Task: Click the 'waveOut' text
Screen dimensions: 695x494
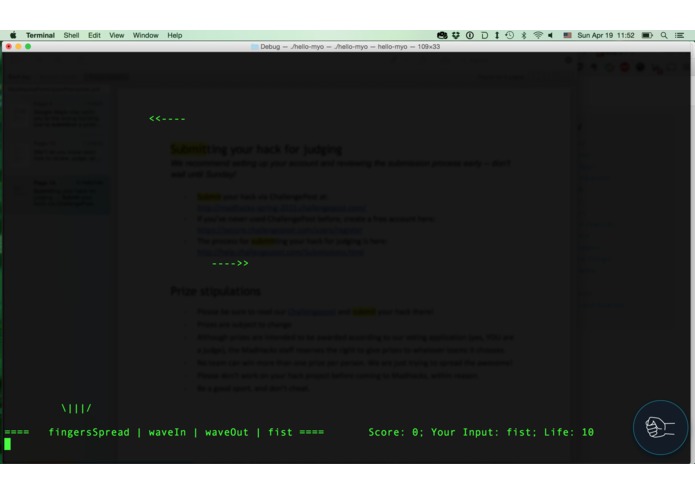Action: [x=226, y=432]
